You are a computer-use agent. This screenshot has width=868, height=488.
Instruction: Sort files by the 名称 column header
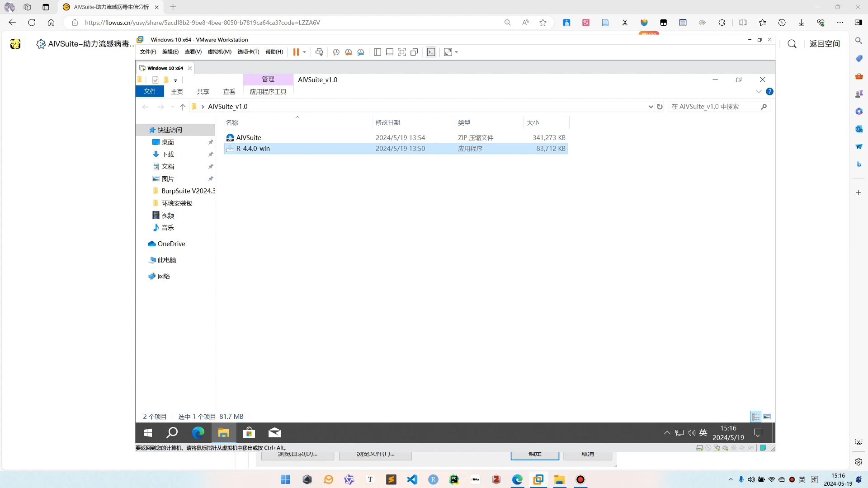point(232,122)
